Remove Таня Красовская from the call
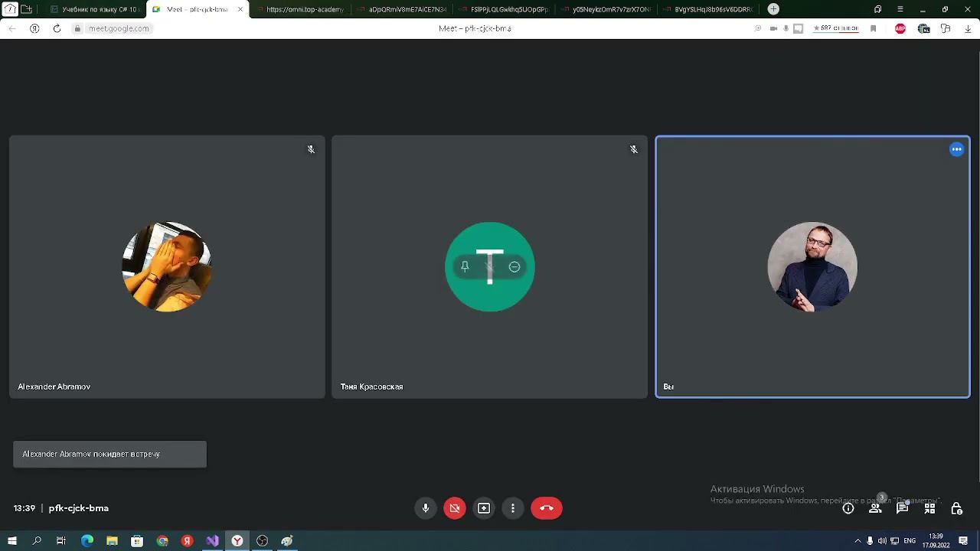980x551 pixels. tap(514, 266)
